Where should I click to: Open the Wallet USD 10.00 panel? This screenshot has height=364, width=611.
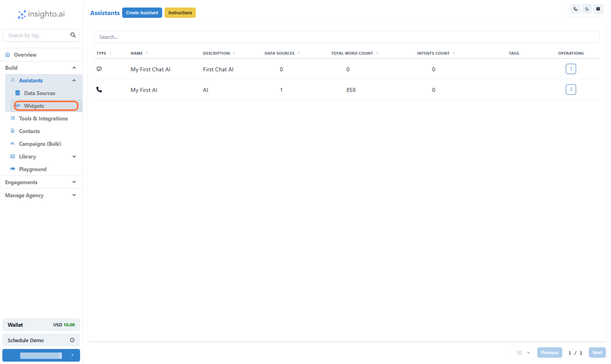41,325
